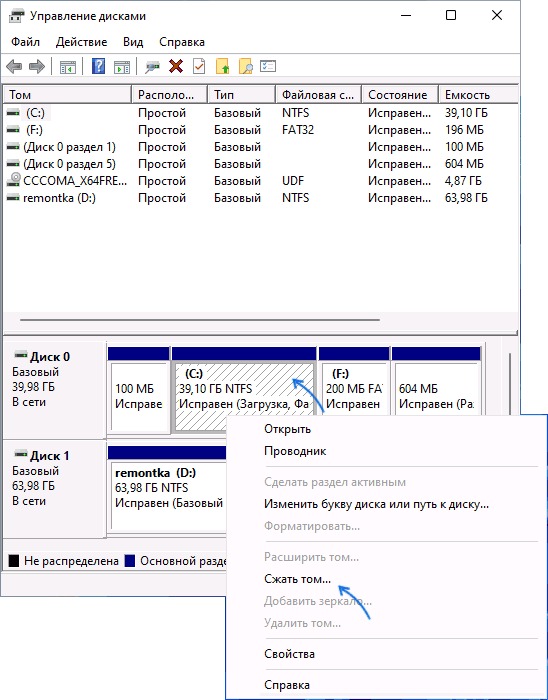Click Изменить букву диска или путь к диску...

(376, 504)
